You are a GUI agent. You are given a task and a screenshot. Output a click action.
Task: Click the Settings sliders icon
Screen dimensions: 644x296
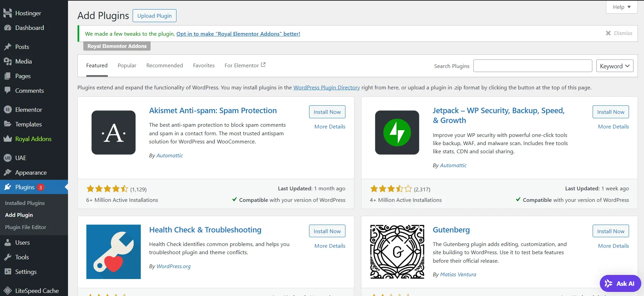(7, 272)
